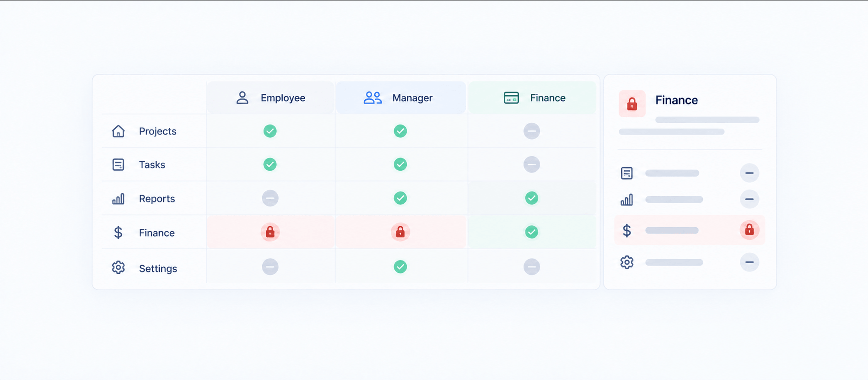Image resolution: width=868 pixels, height=380 pixels.
Task: Toggle Finance role access to Settings
Action: 532,267
